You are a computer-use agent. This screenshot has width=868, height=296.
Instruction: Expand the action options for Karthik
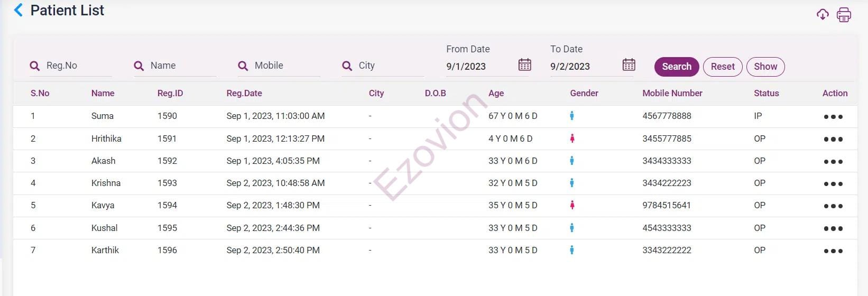(x=833, y=251)
